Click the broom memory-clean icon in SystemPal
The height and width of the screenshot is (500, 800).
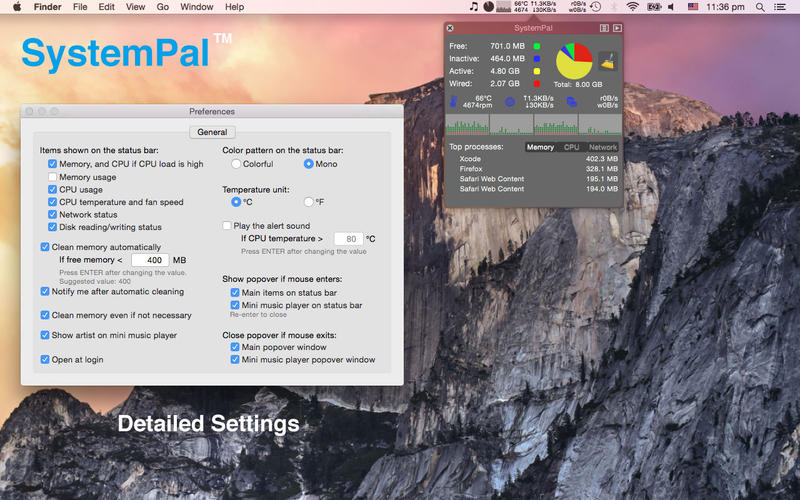point(608,62)
